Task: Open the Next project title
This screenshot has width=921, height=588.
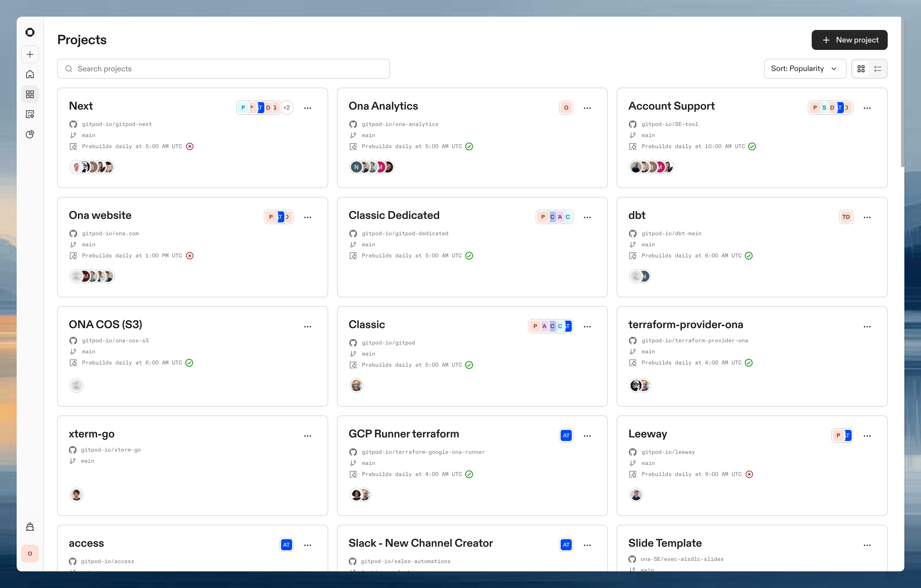Action: pyautogui.click(x=81, y=106)
